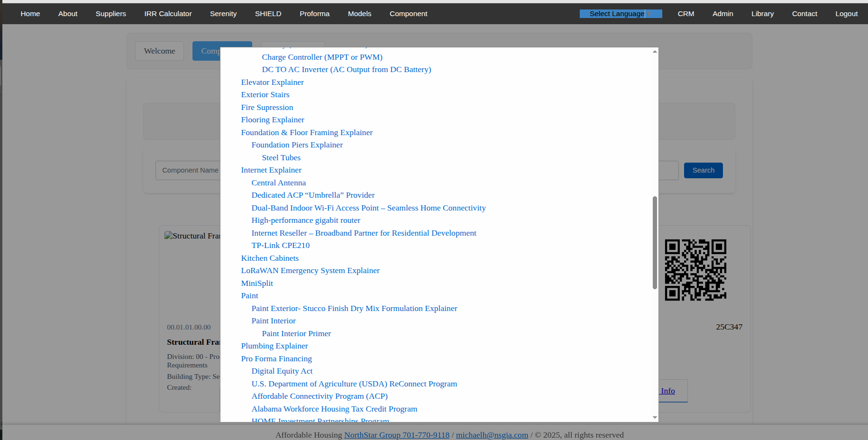Image resolution: width=868 pixels, height=440 pixels.
Task: Open the Admin section from the navbar
Action: [722, 14]
